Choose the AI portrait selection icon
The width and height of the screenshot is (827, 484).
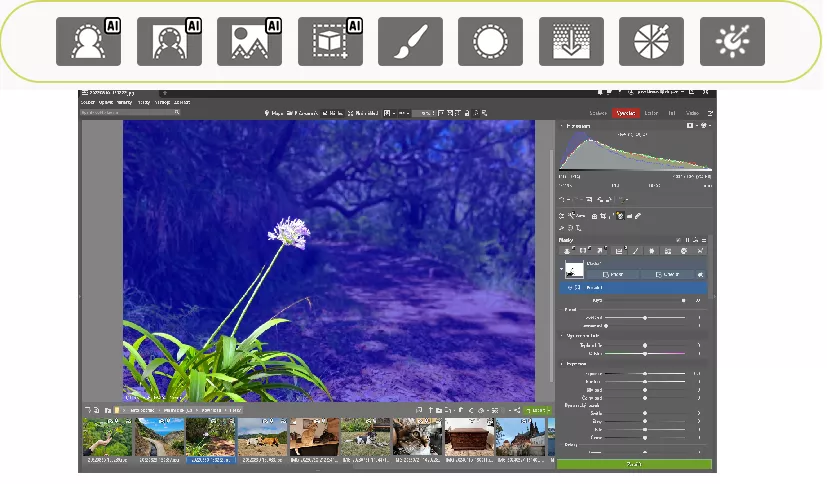168,42
